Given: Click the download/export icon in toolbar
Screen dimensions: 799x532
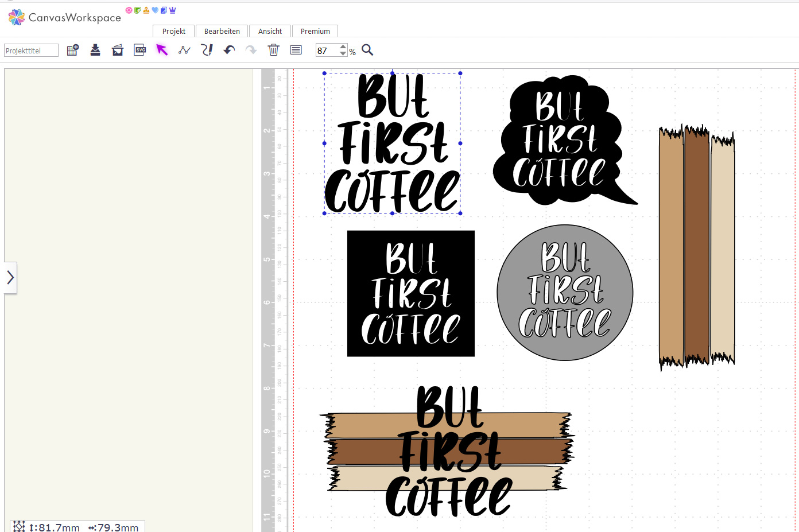Looking at the screenshot, I should click(95, 51).
